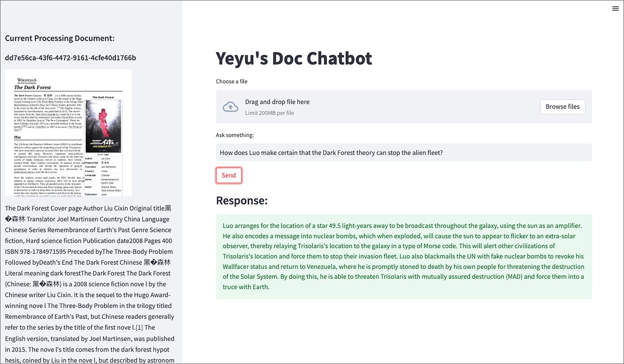Image resolution: width=624 pixels, height=364 pixels.
Task: Click the cloud upload icon
Action: (230, 107)
